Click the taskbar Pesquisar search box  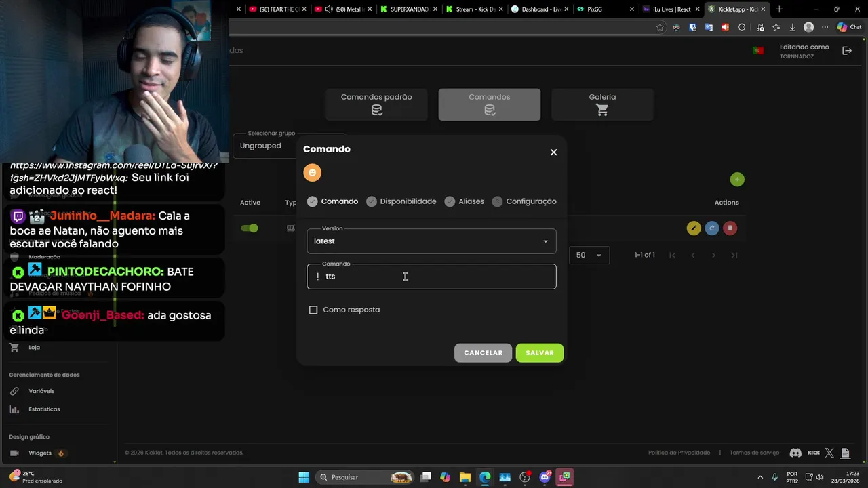click(365, 477)
